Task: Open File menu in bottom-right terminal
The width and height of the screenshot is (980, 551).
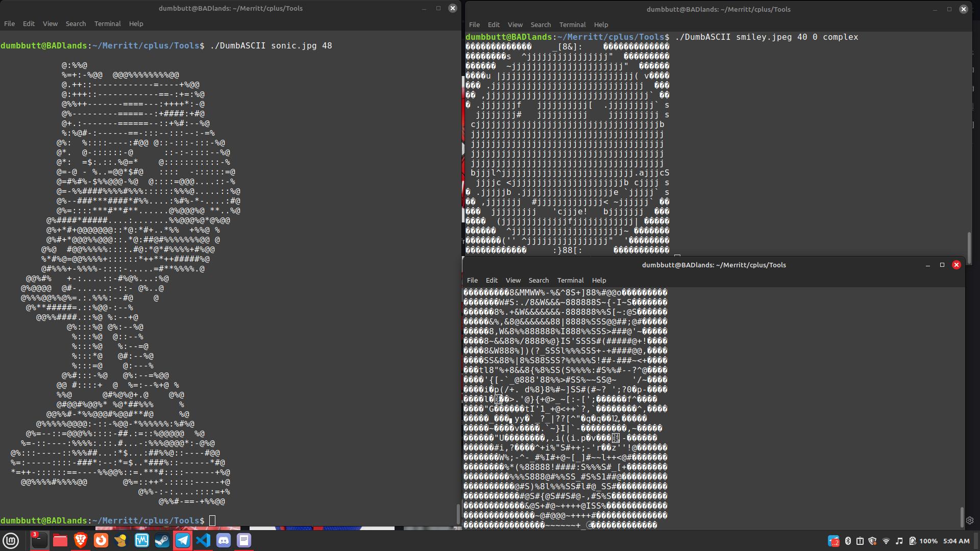Action: 472,280
